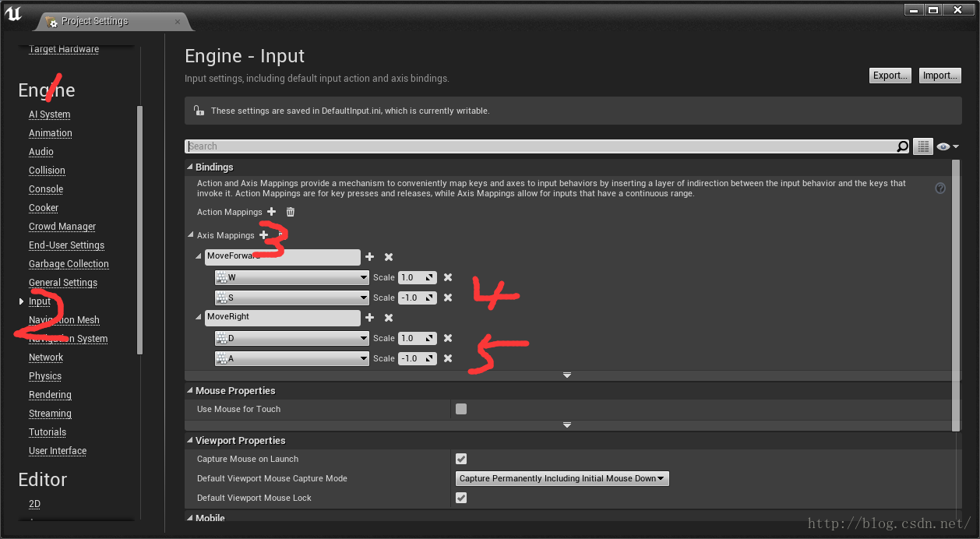This screenshot has width=980, height=539.
Task: Pick key via keyboard icon on A row
Action: coord(221,358)
